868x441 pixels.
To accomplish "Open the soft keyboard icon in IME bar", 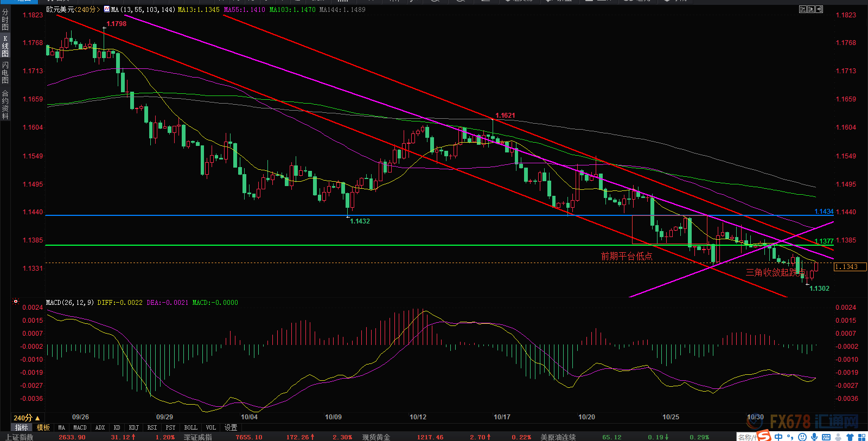I will (x=826, y=437).
